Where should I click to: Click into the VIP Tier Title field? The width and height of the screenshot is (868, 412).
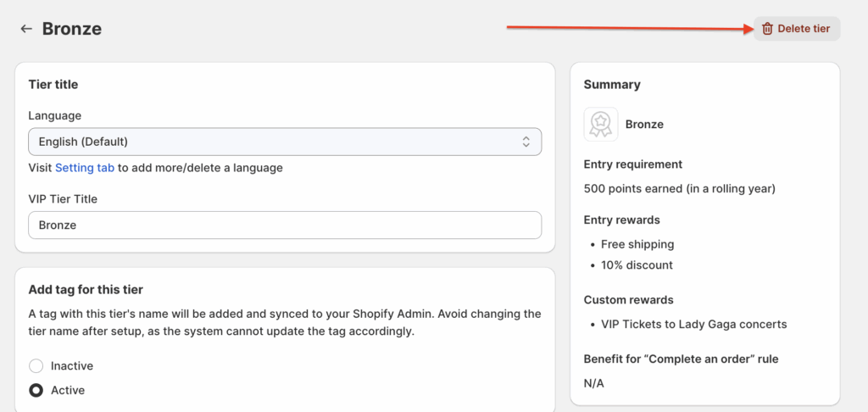pyautogui.click(x=284, y=225)
